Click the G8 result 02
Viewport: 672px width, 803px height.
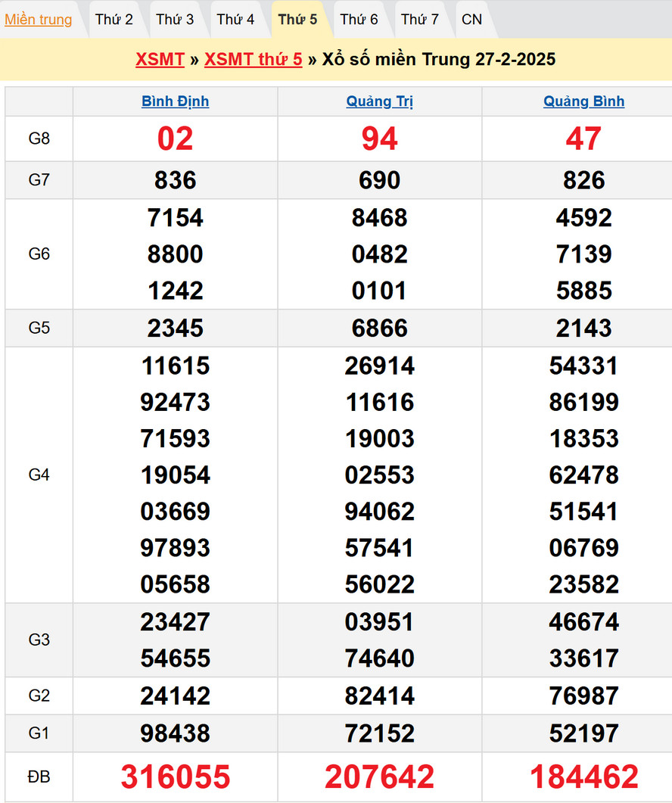pyautogui.click(x=176, y=139)
